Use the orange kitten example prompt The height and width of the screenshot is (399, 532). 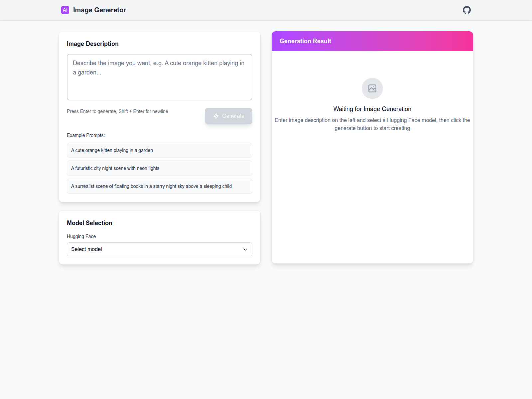tap(160, 150)
